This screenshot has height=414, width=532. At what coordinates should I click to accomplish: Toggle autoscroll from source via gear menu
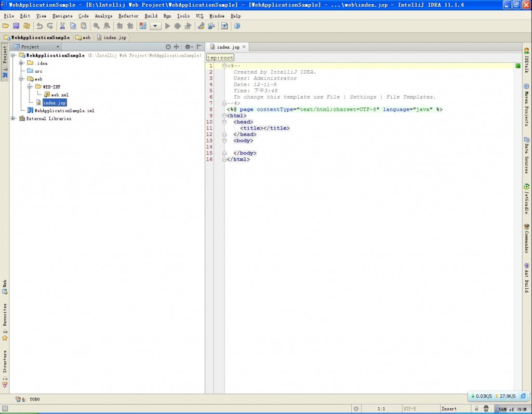pyautogui.click(x=188, y=46)
